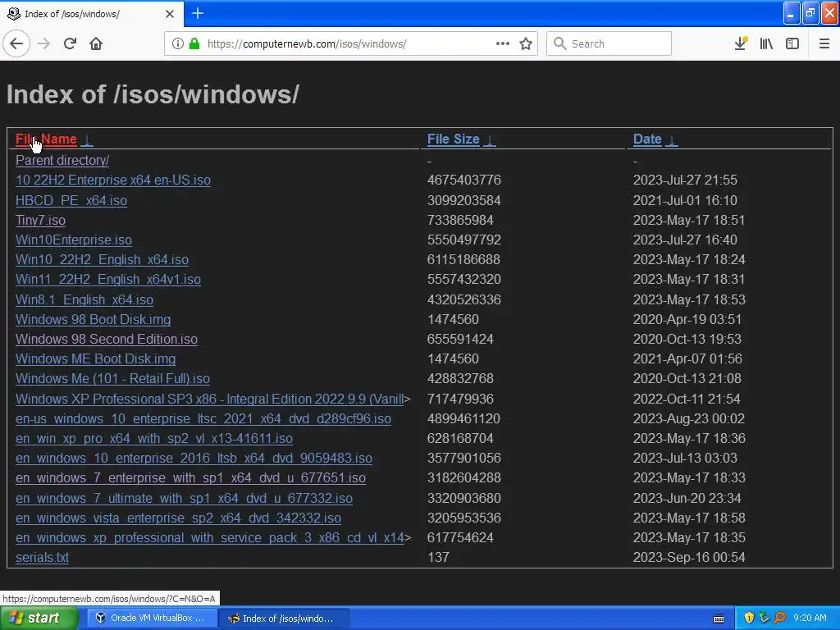Click the Index of /isos/windows/ page heading

pyautogui.click(x=153, y=95)
